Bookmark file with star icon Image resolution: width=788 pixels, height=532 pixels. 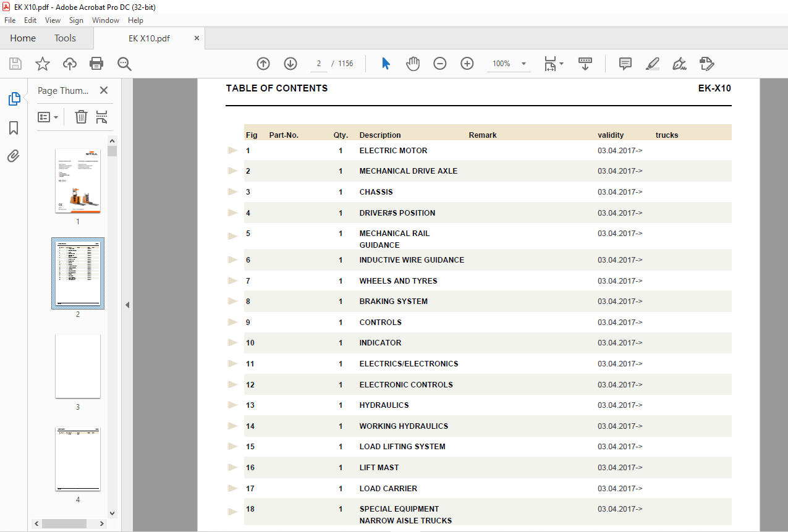tap(42, 64)
